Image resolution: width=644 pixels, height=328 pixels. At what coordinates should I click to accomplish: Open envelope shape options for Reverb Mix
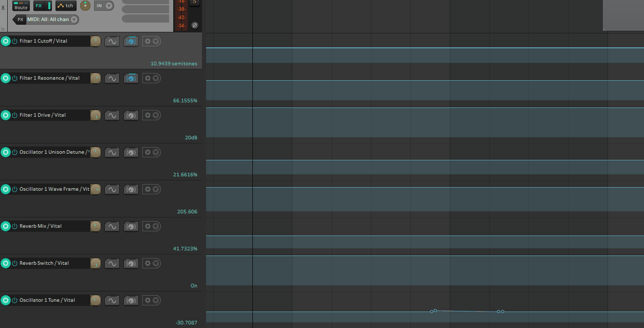pos(112,226)
